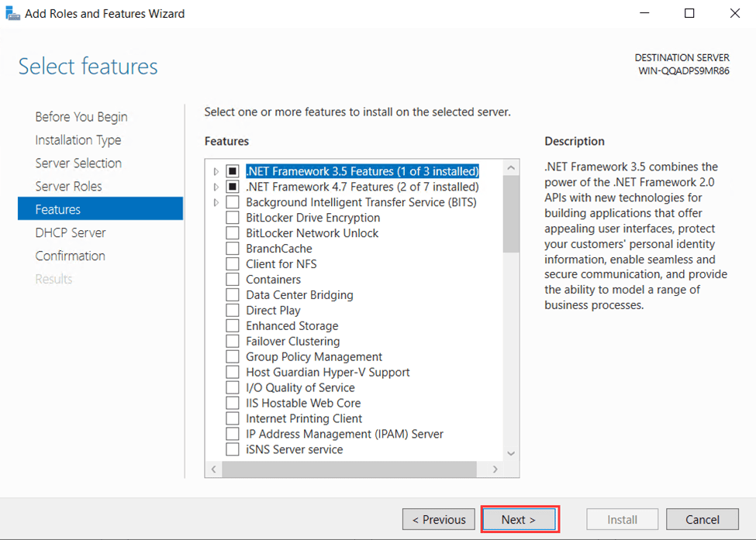Expand the .NET Framework 3.5 Features node
Image resolution: width=756 pixels, height=540 pixels.
(x=216, y=171)
